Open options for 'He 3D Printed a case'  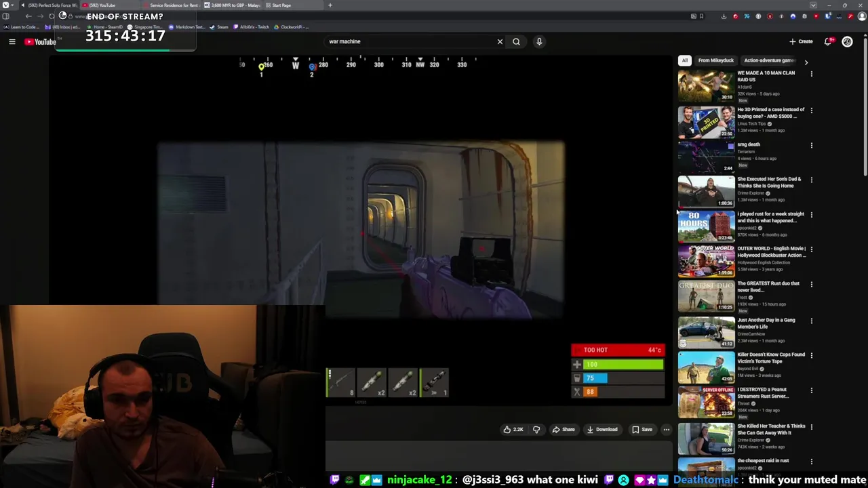click(x=811, y=110)
